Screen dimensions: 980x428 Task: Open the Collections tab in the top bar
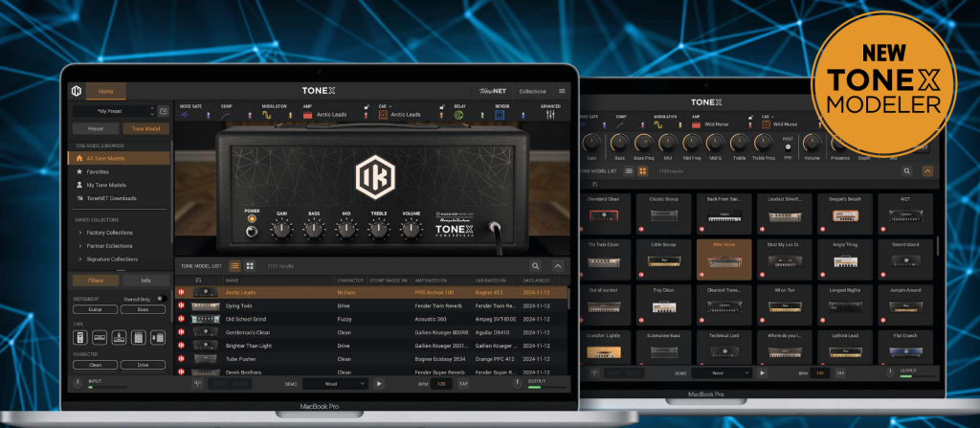532,91
